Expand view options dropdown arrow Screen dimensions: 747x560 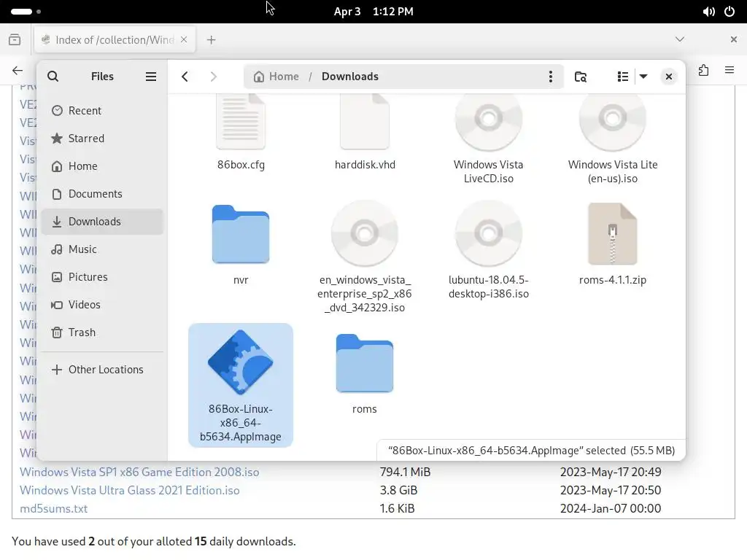pyautogui.click(x=643, y=76)
